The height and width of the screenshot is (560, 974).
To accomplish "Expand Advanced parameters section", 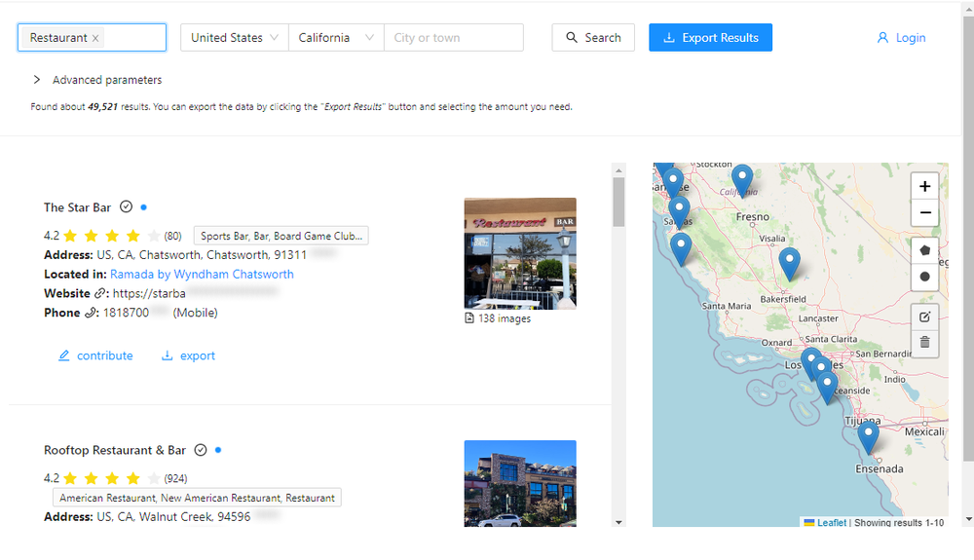I will (96, 80).
